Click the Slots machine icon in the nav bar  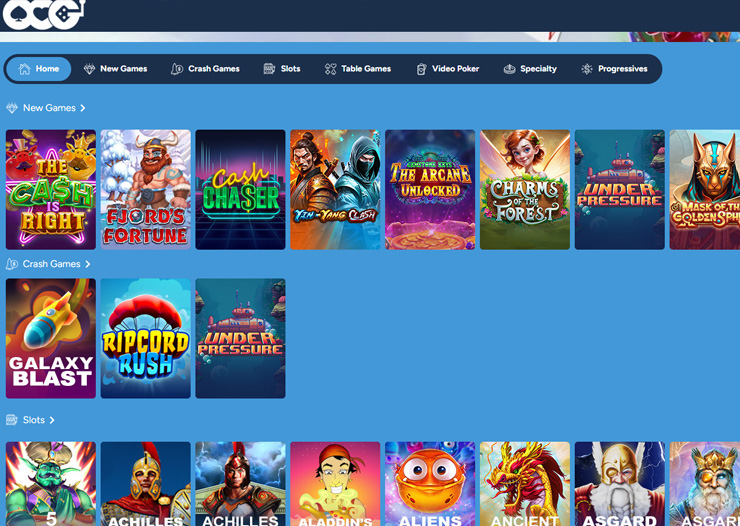(269, 69)
